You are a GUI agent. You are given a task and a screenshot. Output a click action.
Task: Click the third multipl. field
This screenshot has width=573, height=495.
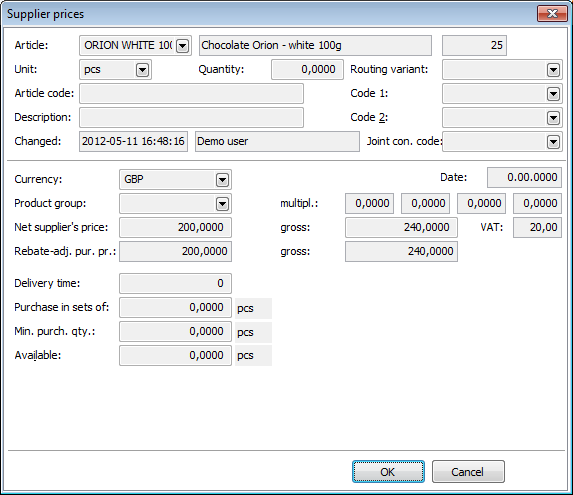pos(481,203)
